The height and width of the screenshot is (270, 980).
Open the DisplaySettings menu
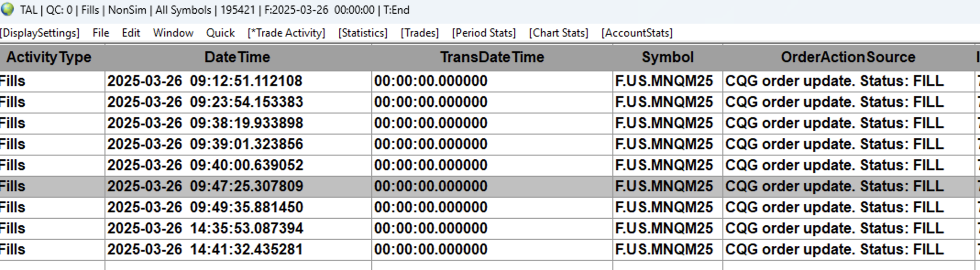tap(40, 33)
